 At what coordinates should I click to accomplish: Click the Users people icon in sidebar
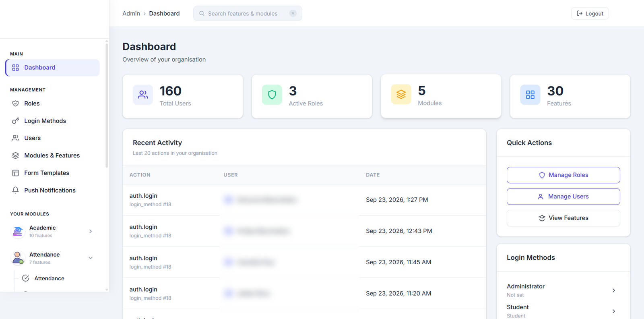click(x=16, y=138)
